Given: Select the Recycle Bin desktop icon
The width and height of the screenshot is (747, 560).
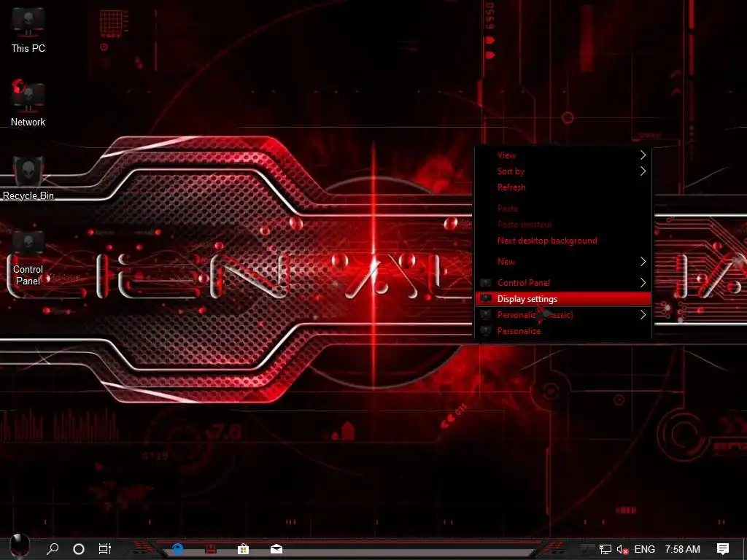Looking at the screenshot, I should [x=28, y=178].
